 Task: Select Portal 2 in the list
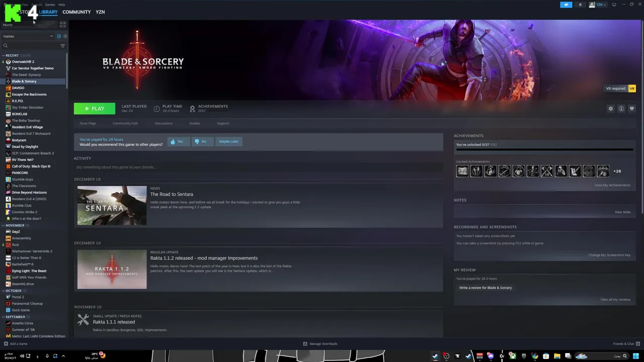[18, 297]
